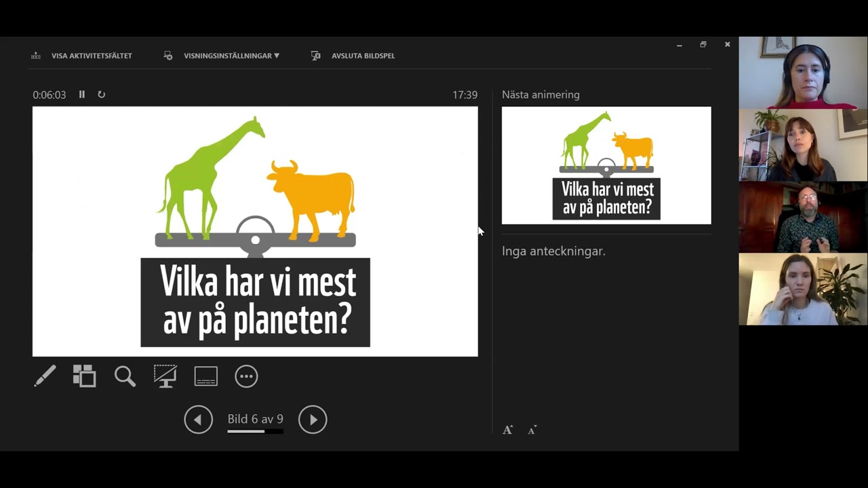The width and height of the screenshot is (868, 488).
Task: Click the current slide with giraffe and cow
Action: 255,231
